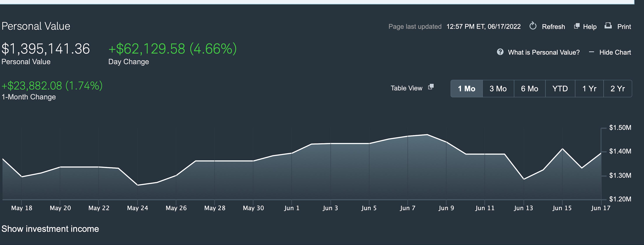Click the Jun 15 peak on chart

[562, 149]
